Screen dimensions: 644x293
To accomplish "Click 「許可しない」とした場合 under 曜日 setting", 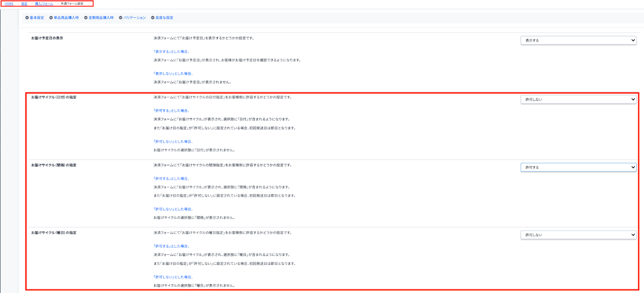I will [x=173, y=277].
